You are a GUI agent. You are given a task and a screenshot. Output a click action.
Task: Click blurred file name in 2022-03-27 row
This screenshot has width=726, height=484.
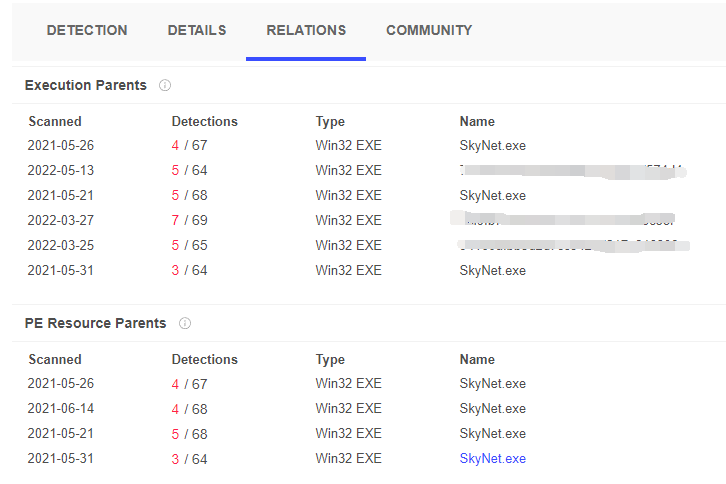(562, 220)
